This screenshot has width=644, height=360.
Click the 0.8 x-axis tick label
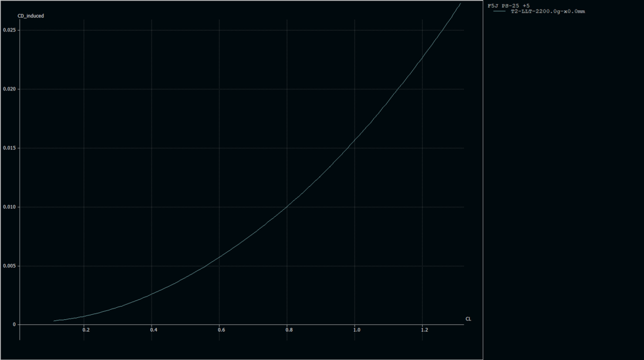289,330
